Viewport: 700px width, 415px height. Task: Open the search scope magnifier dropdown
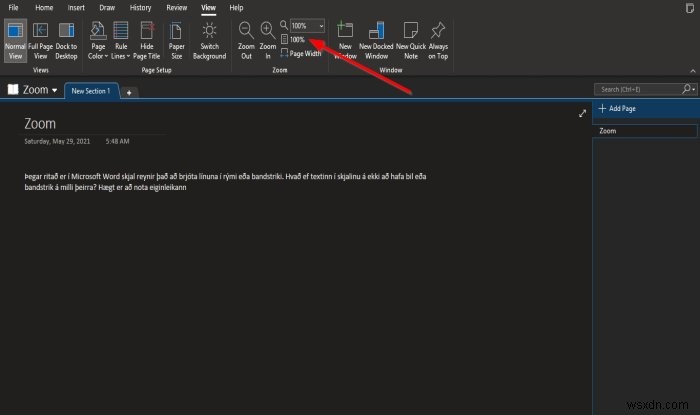[688, 90]
